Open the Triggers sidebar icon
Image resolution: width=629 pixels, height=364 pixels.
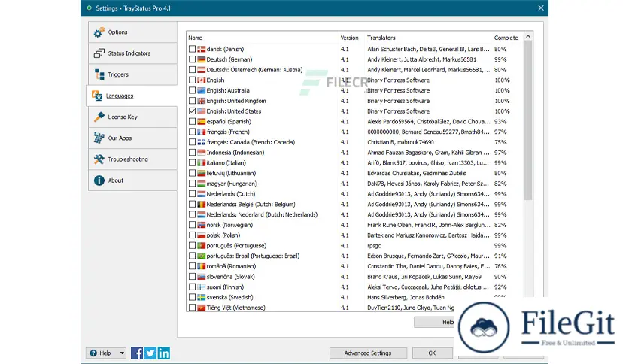point(99,74)
